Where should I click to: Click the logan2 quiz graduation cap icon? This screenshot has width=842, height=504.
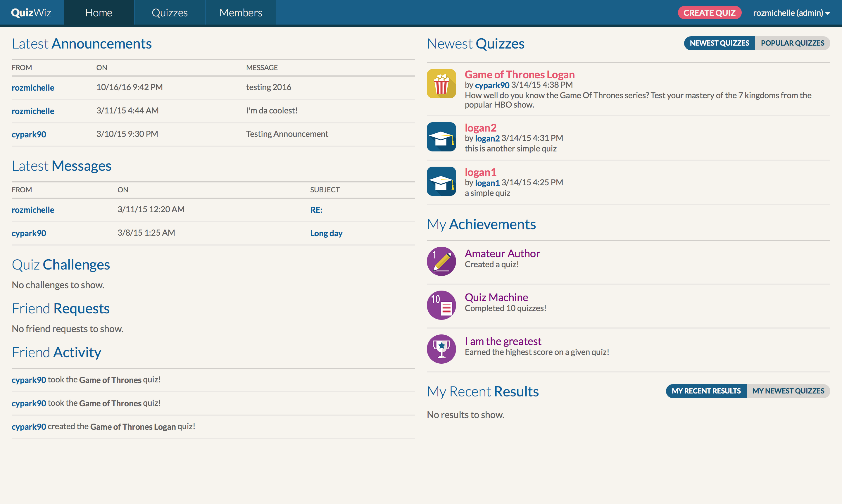coord(441,137)
